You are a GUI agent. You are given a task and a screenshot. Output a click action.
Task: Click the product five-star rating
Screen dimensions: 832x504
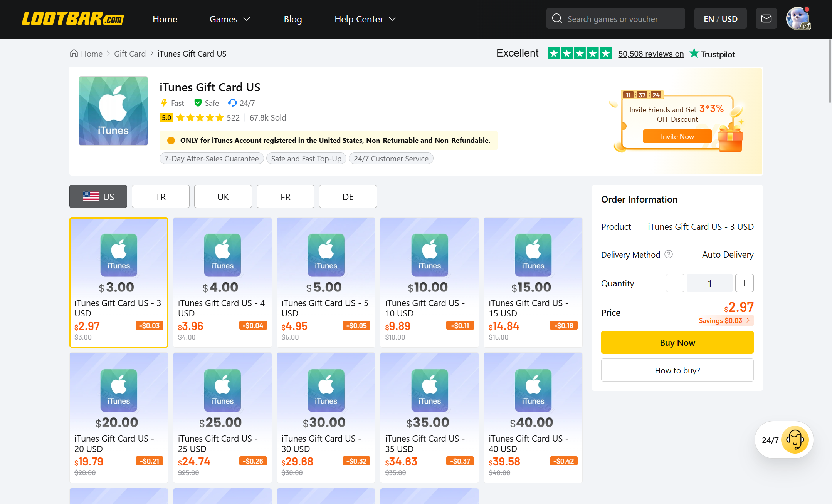point(200,117)
